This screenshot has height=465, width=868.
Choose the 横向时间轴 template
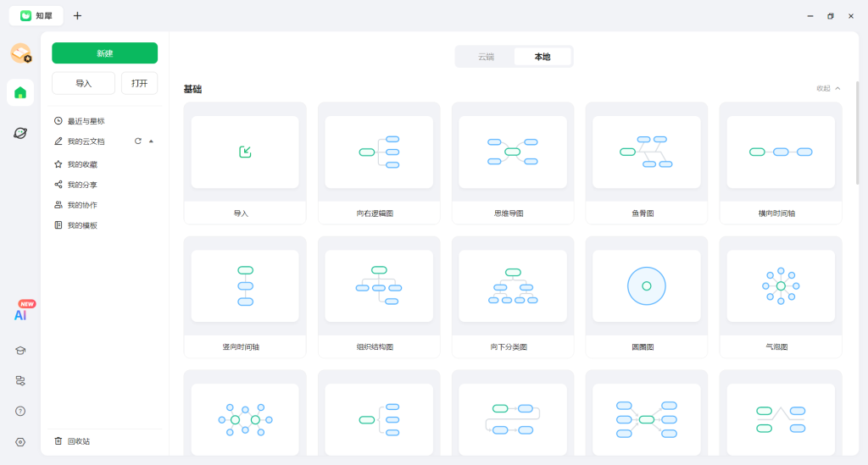781,163
